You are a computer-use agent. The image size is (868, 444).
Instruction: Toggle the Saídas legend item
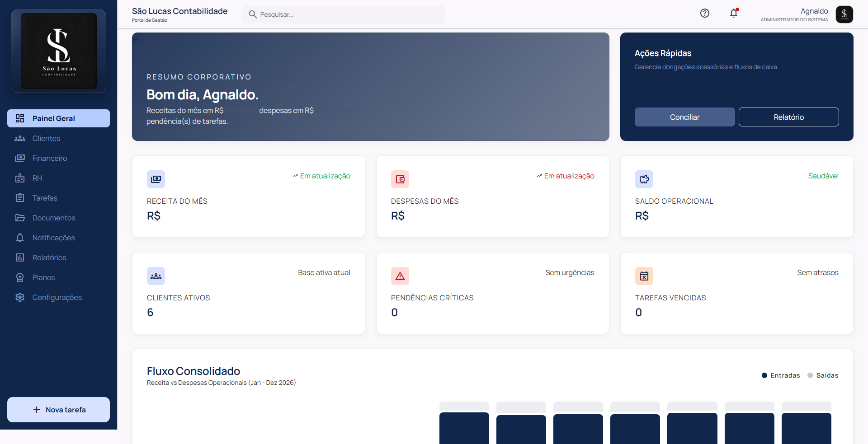tap(823, 375)
